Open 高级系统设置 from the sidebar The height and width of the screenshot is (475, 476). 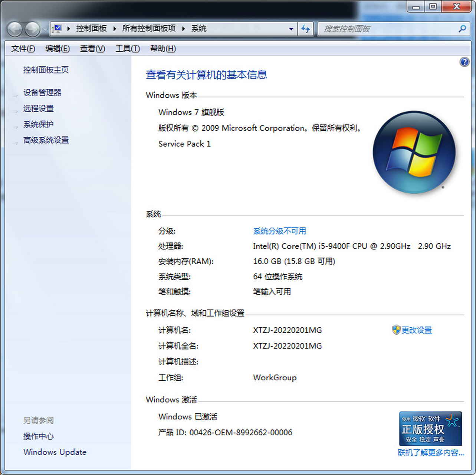point(46,140)
